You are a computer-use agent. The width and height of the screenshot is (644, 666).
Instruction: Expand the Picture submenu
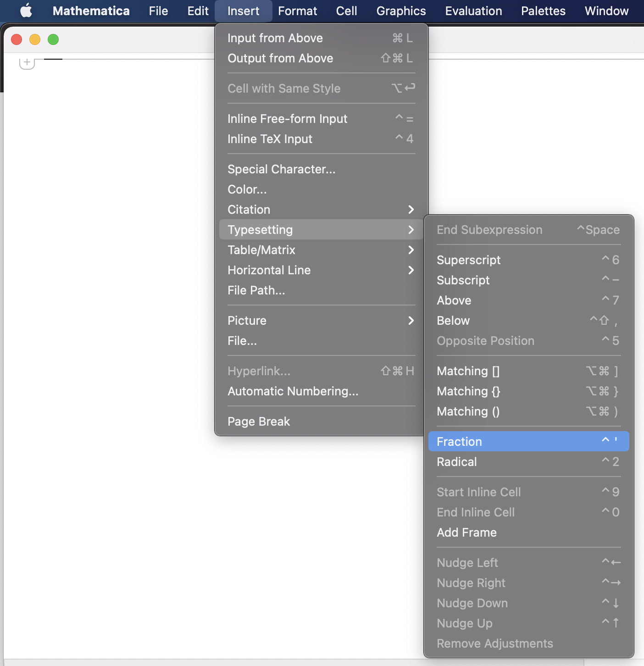point(322,321)
